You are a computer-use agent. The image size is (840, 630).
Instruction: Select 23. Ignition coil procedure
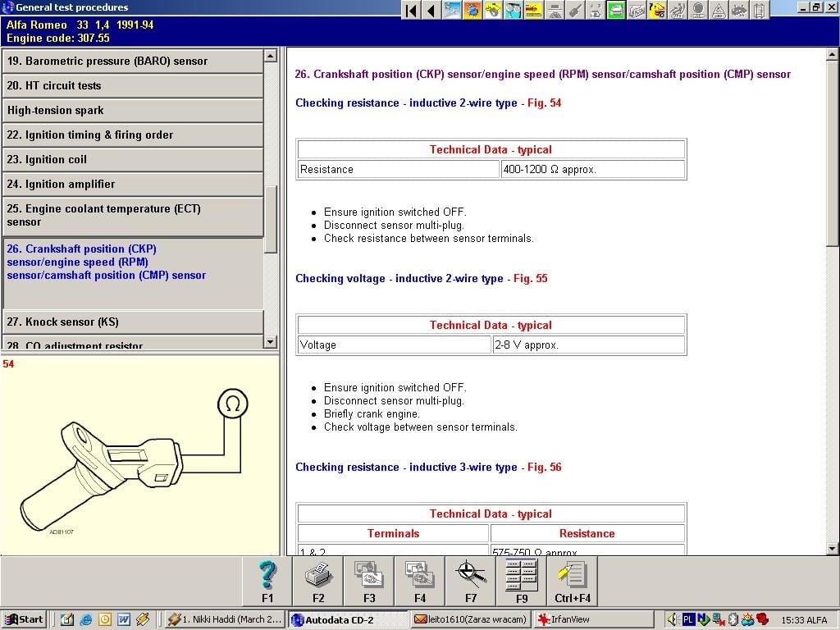click(133, 160)
